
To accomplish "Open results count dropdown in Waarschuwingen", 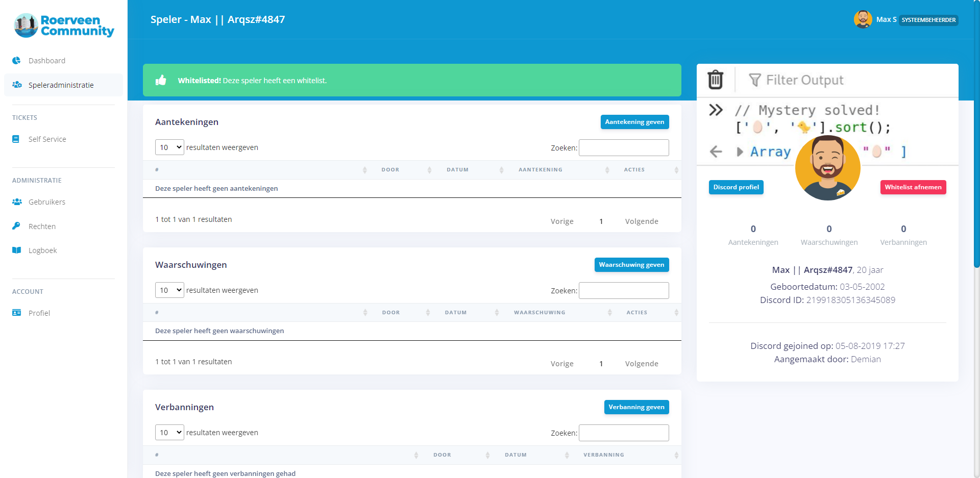I will pyautogui.click(x=169, y=290).
